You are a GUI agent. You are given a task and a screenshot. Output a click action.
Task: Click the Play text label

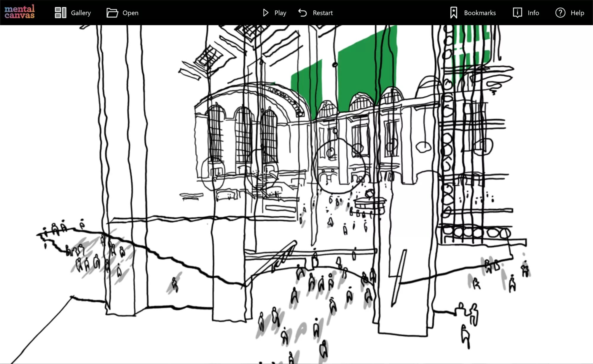[x=280, y=13]
